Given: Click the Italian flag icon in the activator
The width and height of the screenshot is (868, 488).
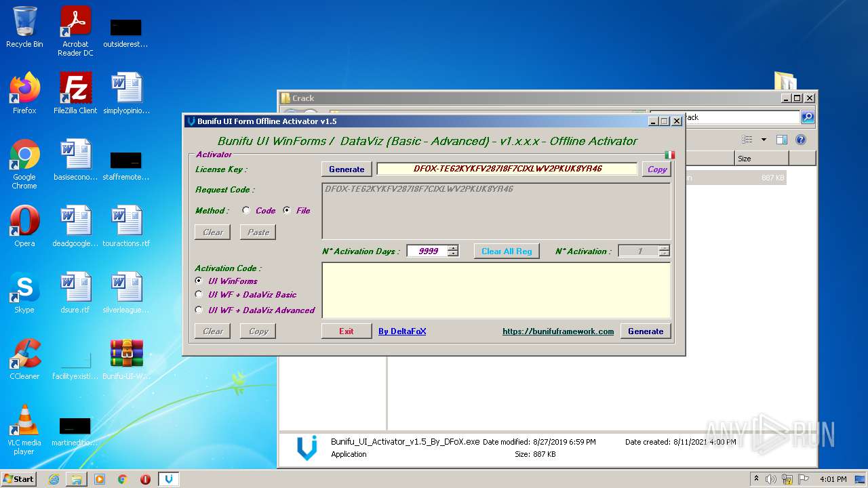Looking at the screenshot, I should click(x=669, y=155).
